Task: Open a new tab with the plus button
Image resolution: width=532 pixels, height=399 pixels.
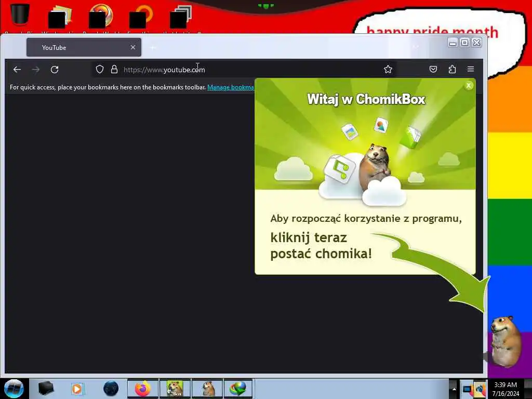Action: pos(153,47)
